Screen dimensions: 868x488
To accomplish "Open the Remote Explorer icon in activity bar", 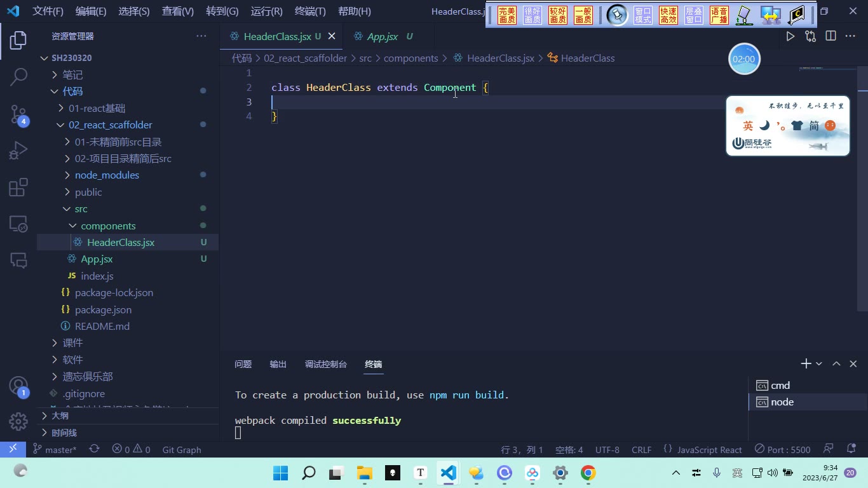I will point(18,224).
